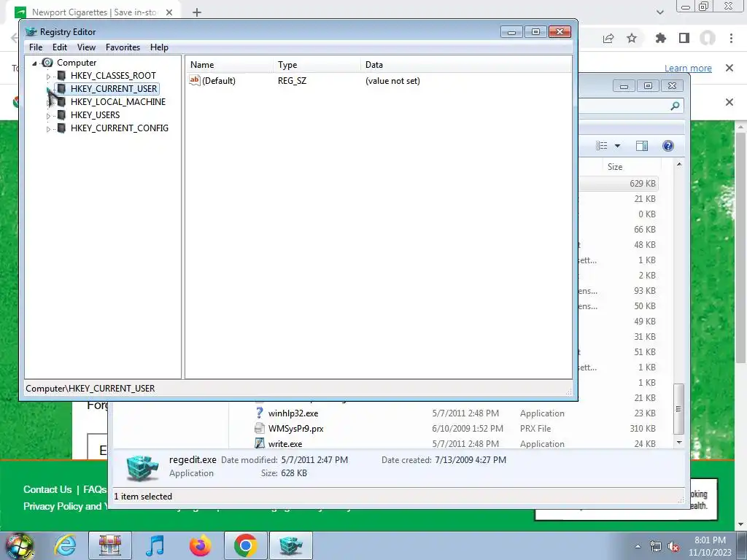The image size is (747, 560).
Task: Toggle the Chrome side panel icon
Action: [684, 38]
